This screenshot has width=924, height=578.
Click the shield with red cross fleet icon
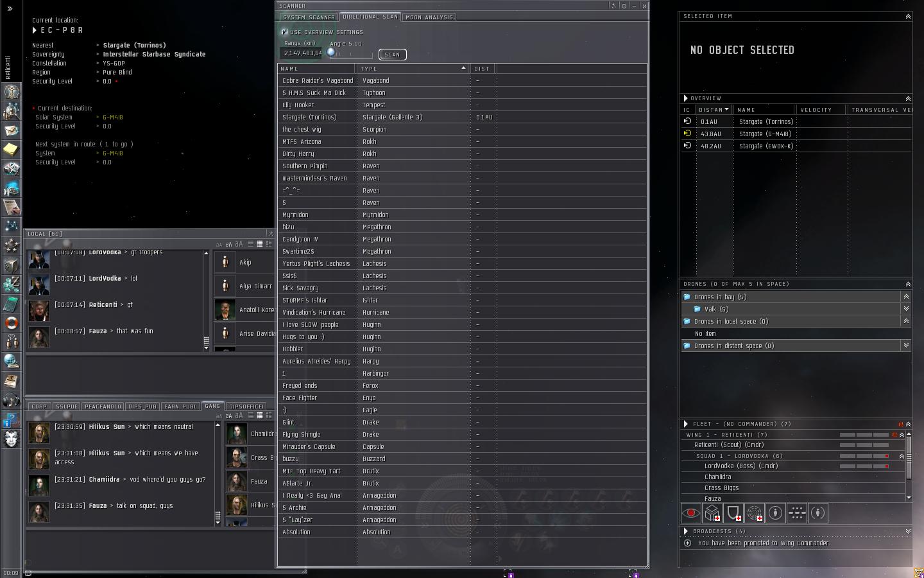point(733,513)
